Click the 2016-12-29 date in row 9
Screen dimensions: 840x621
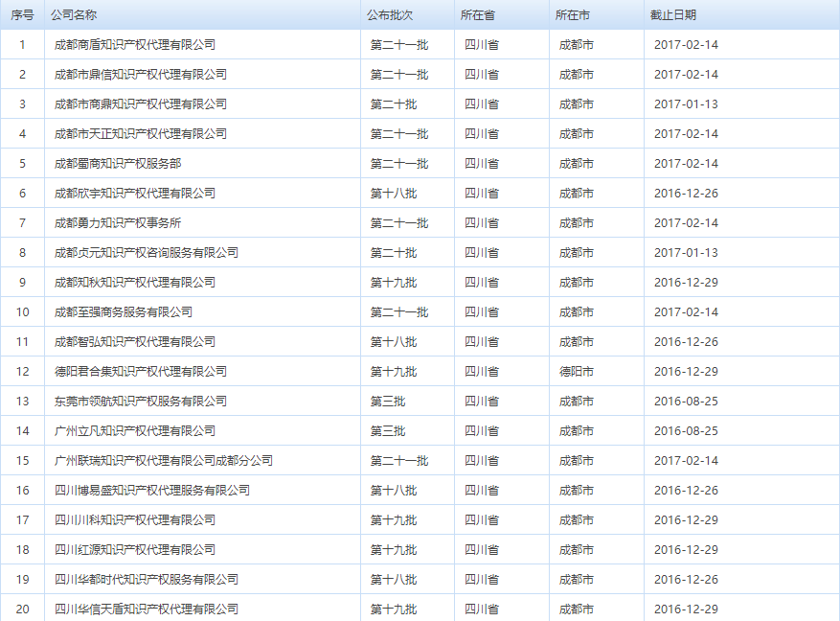pyautogui.click(x=686, y=283)
